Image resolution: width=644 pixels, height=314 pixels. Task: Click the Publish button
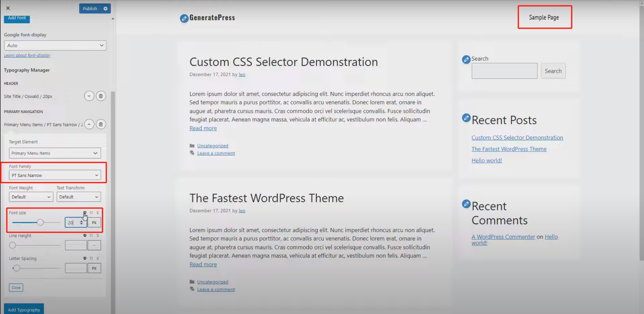pos(90,8)
